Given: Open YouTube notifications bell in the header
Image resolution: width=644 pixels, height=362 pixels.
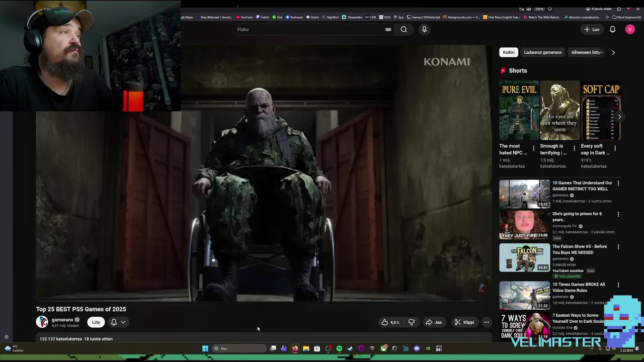Looking at the screenshot, I should click(612, 29).
